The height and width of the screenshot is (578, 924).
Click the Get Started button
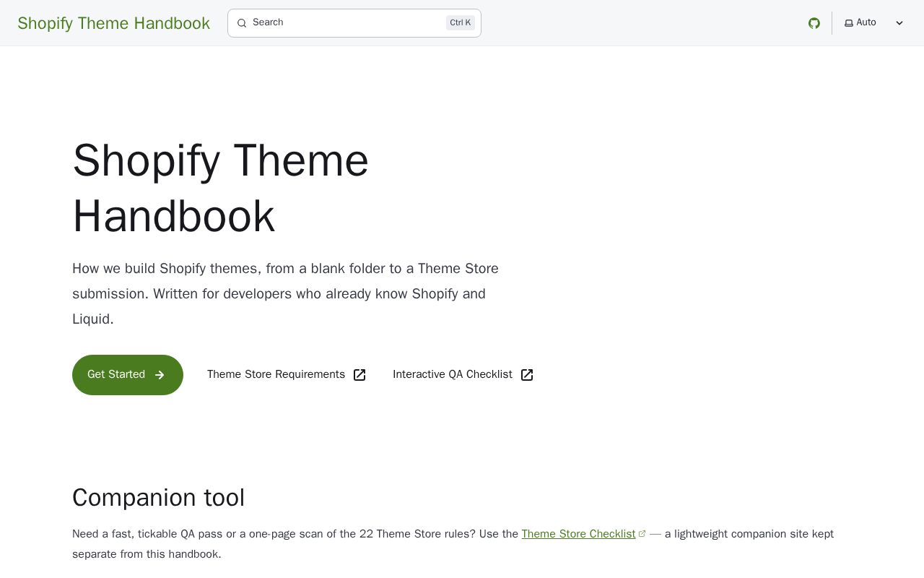(128, 375)
